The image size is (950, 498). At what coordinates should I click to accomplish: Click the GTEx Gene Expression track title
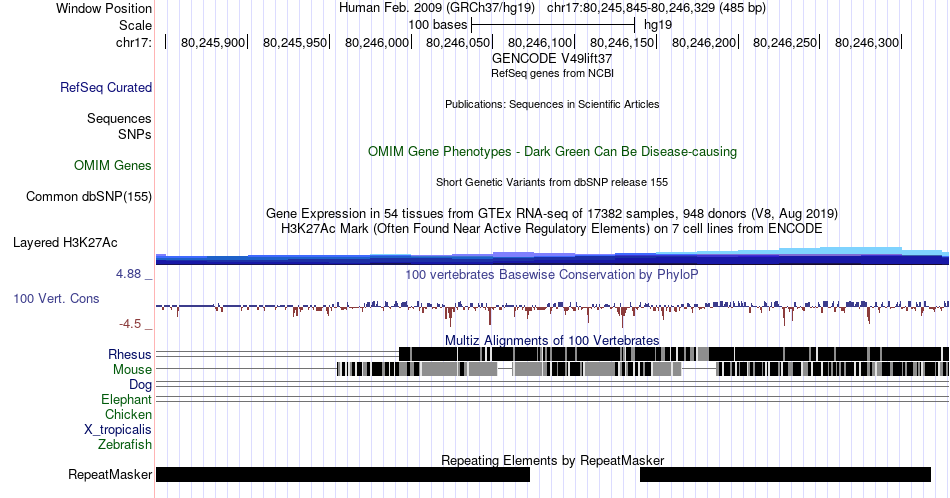coord(552,213)
